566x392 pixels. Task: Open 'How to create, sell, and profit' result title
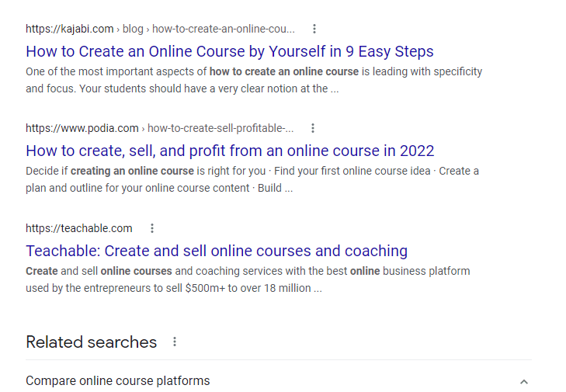(x=230, y=151)
